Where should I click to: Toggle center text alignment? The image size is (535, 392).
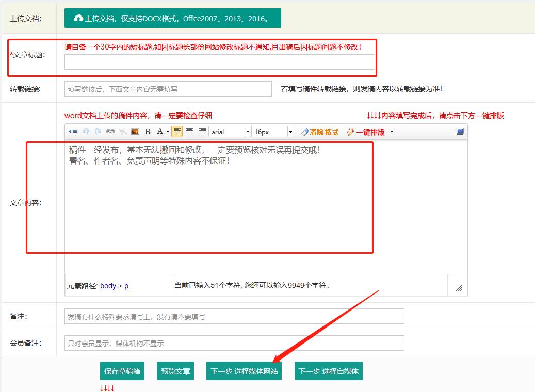tap(189, 132)
